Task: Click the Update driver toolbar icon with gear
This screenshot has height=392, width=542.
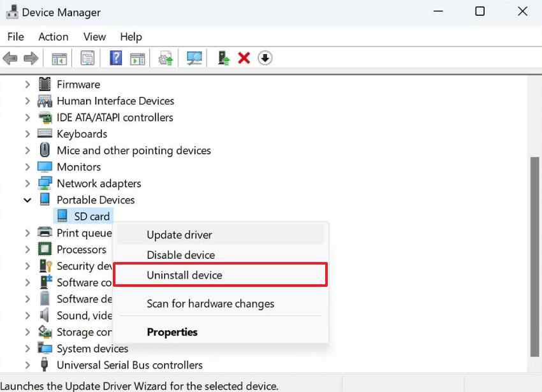Action: pos(166,58)
